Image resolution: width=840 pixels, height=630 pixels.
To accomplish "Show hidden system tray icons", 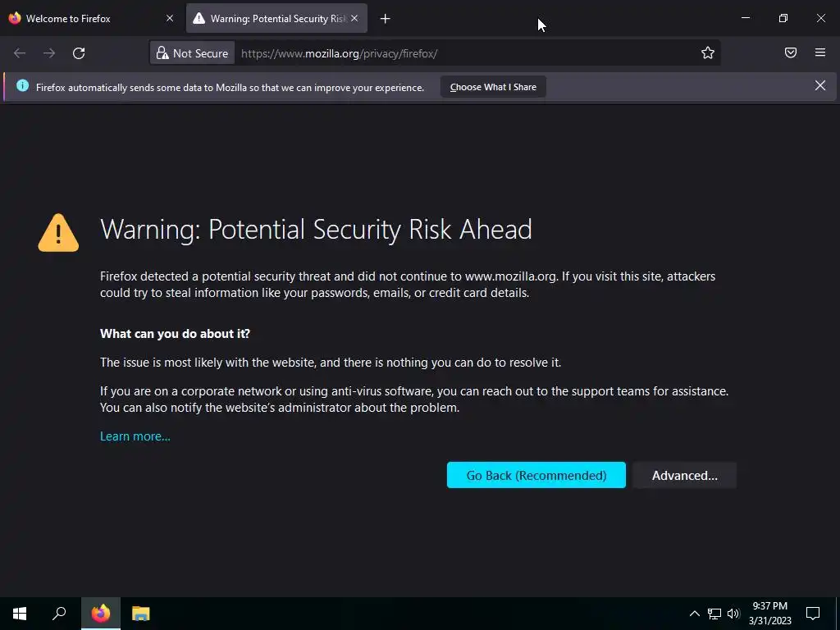I will coord(694,614).
